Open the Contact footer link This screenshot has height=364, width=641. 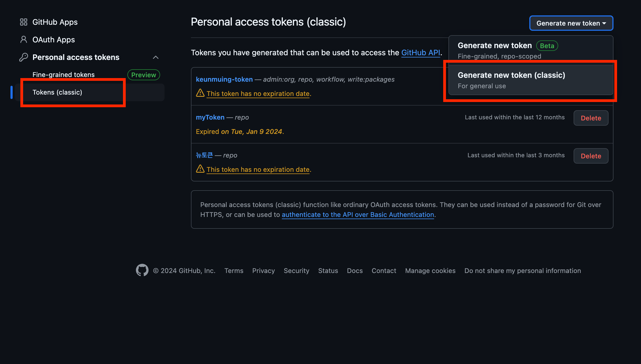(x=384, y=271)
